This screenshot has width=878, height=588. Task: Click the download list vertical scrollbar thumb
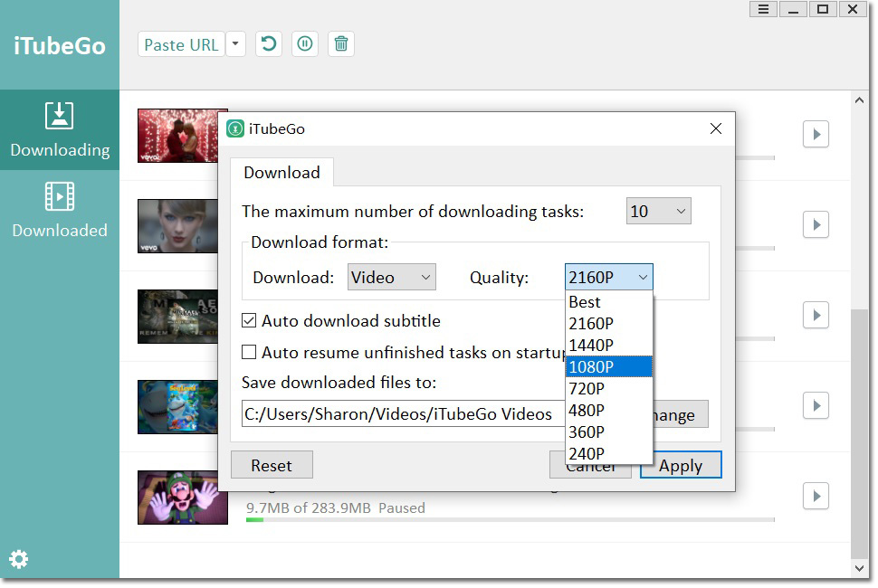click(x=860, y=433)
